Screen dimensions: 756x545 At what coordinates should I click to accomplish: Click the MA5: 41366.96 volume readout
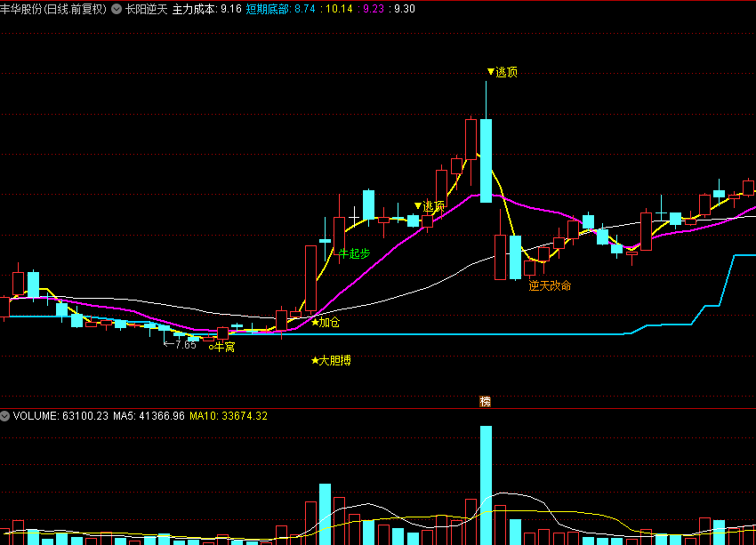pos(149,416)
